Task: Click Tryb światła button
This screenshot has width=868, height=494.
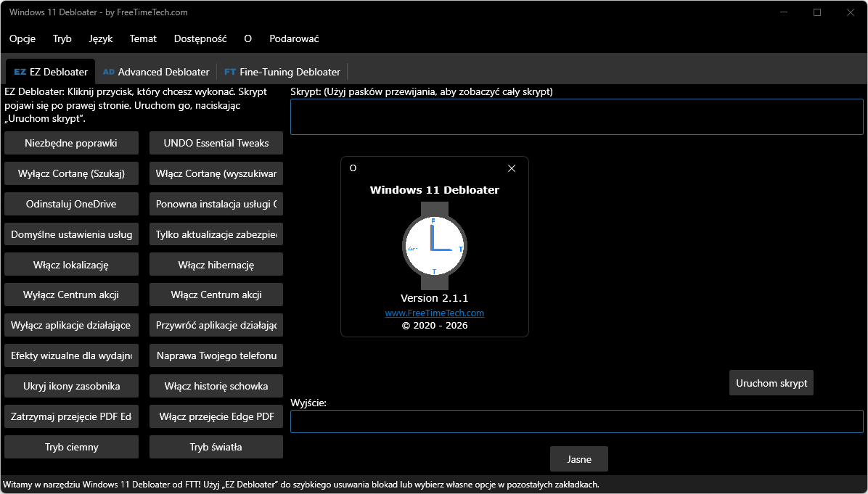Action: click(216, 447)
